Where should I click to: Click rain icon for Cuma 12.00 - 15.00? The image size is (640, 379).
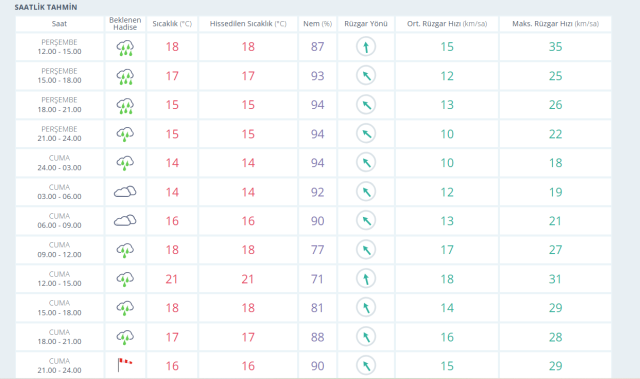click(125, 279)
